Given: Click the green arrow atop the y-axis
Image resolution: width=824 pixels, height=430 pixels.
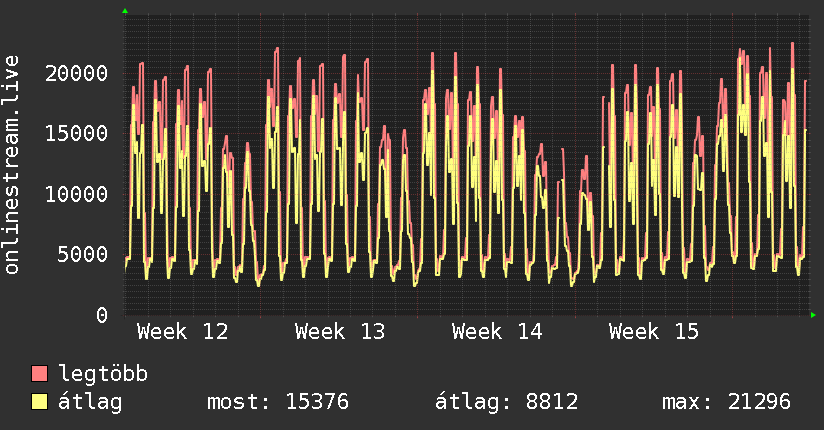Looking at the screenshot, I should (x=125, y=11).
